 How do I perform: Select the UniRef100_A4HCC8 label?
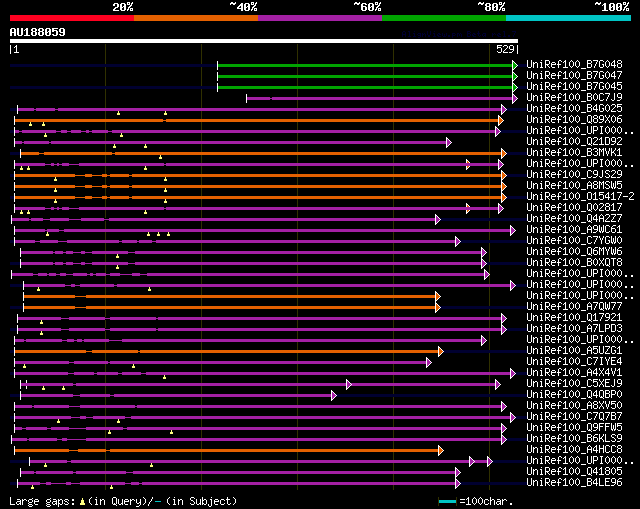point(574,450)
